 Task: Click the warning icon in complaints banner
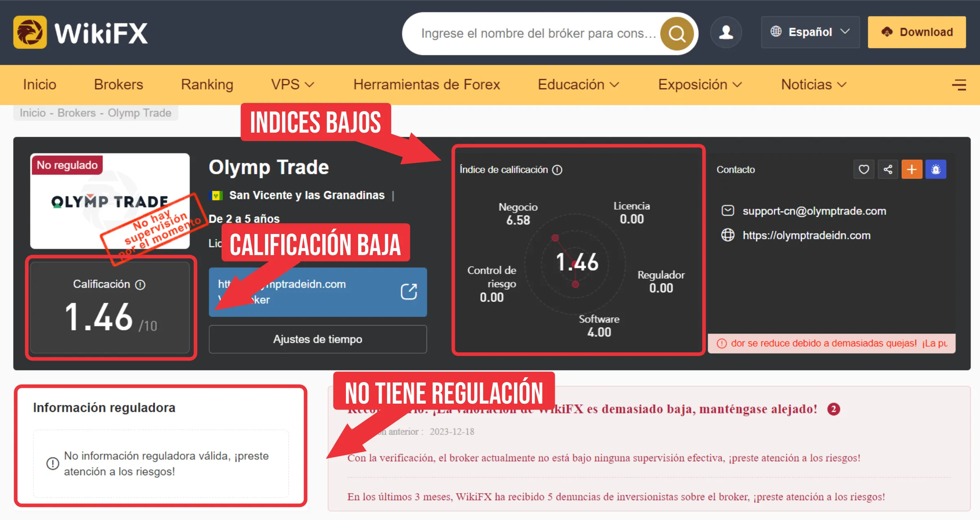[x=722, y=343]
